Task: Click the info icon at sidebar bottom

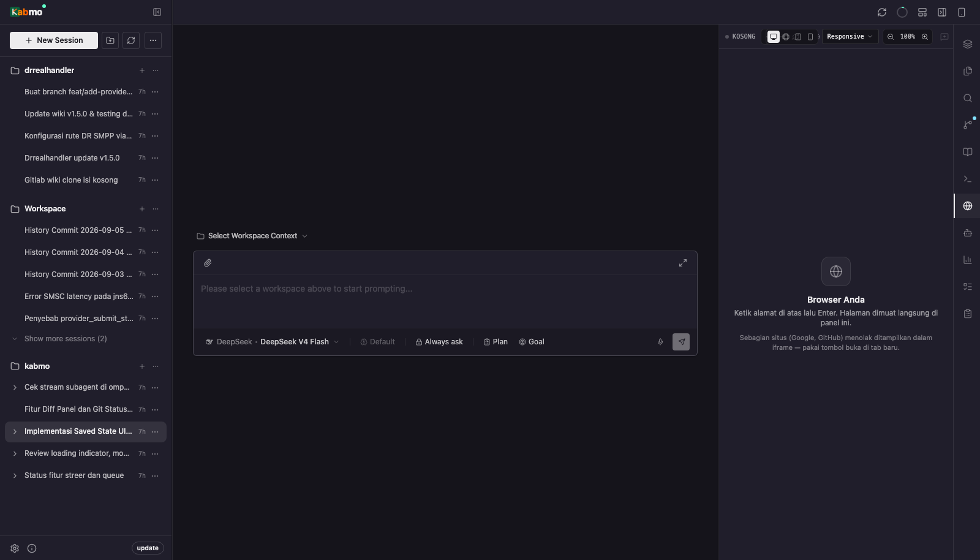Action: (x=32, y=548)
